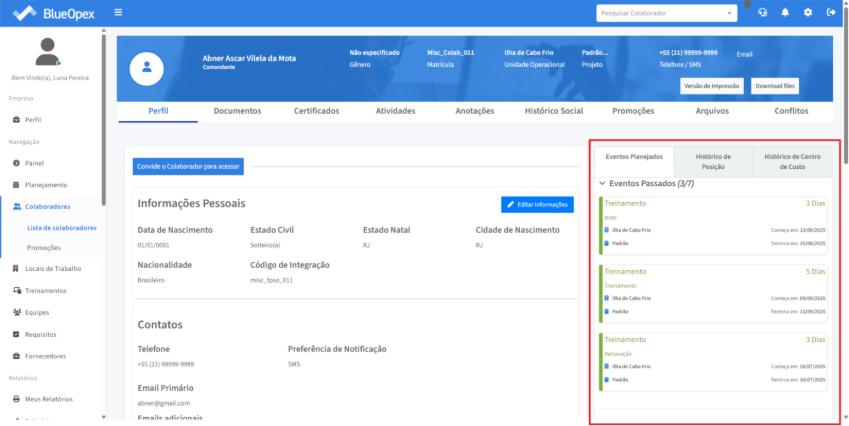The width and height of the screenshot is (849, 426).
Task: Open the Perfil tab
Action: (x=158, y=111)
